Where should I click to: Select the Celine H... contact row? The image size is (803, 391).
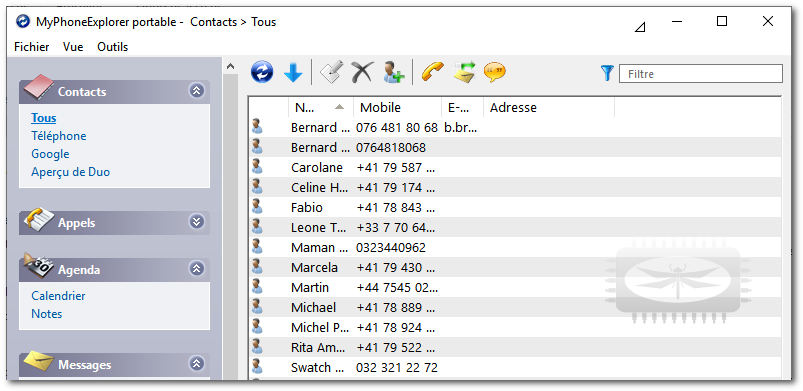tap(515, 188)
